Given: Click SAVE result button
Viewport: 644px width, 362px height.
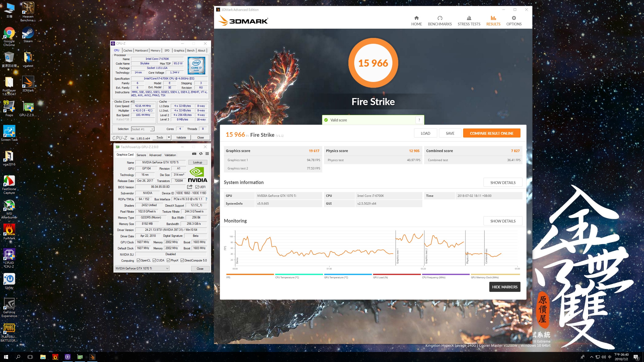Looking at the screenshot, I should pyautogui.click(x=450, y=133).
